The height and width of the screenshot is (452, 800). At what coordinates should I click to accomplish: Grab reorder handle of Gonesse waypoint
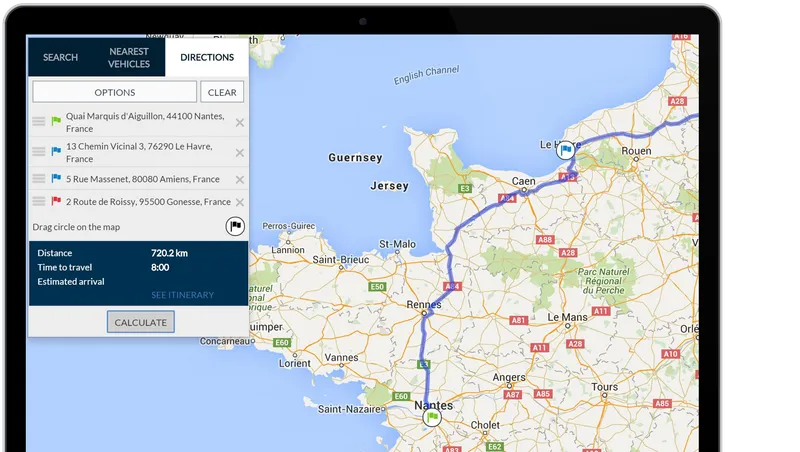click(x=39, y=201)
